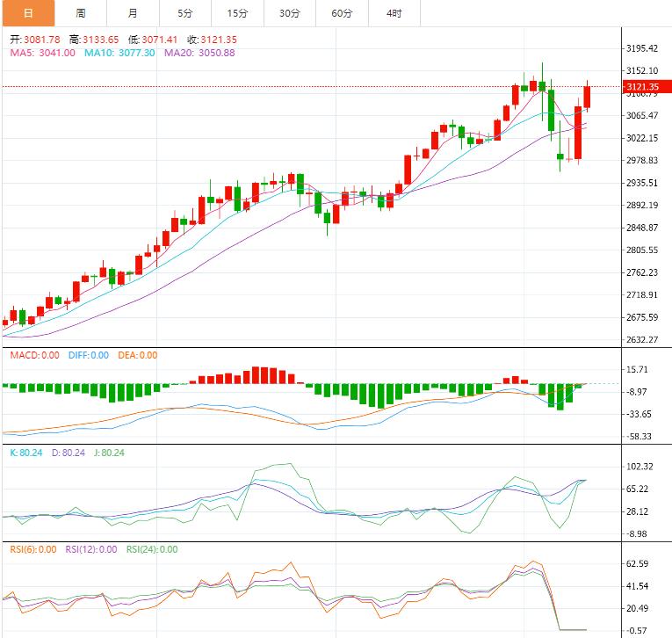The image size is (672, 638).
Task: Click the RSI(6) indicator label
Action: click(x=33, y=549)
